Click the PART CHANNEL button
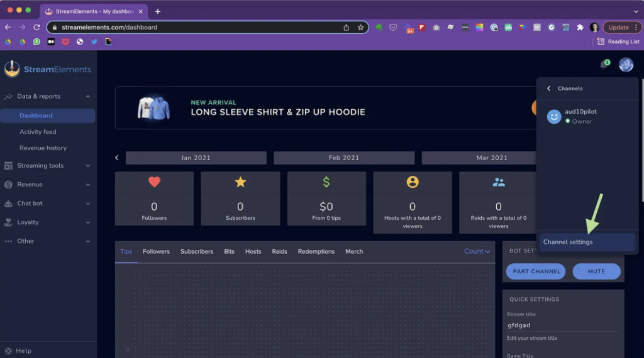This screenshot has height=358, width=644. click(536, 271)
